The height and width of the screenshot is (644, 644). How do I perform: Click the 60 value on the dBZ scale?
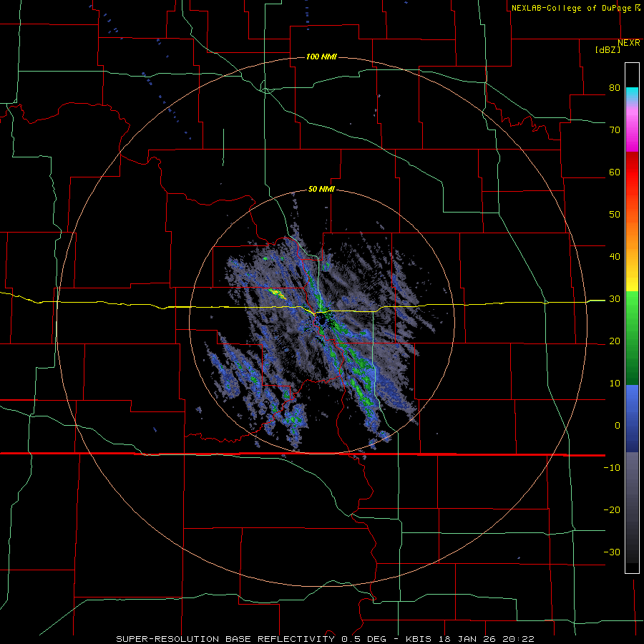coord(615,172)
